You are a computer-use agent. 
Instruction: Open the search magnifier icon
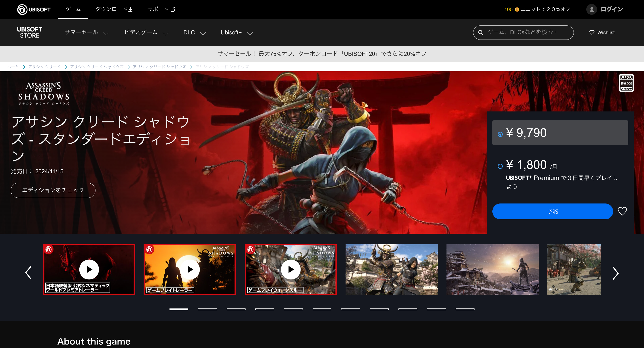tap(480, 32)
